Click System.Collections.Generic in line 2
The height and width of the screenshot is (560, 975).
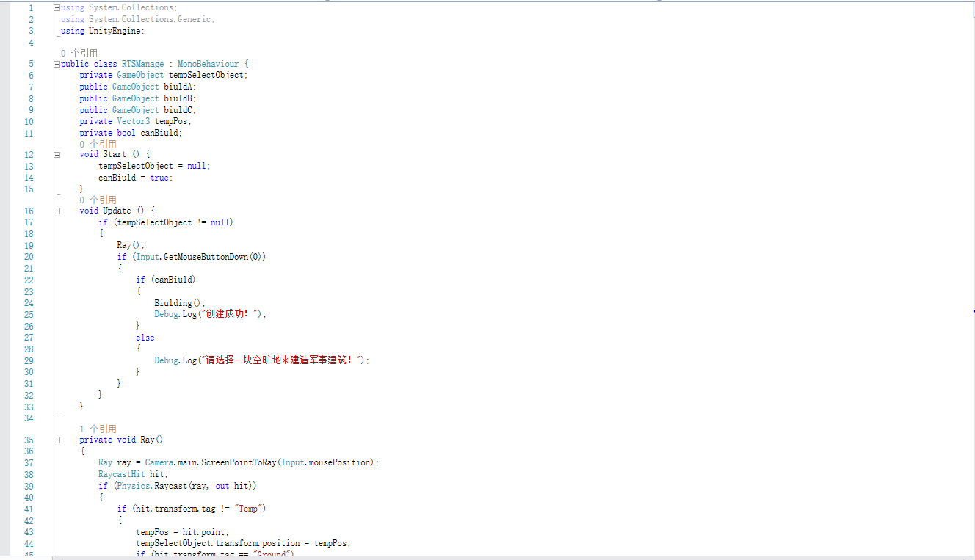pos(150,19)
